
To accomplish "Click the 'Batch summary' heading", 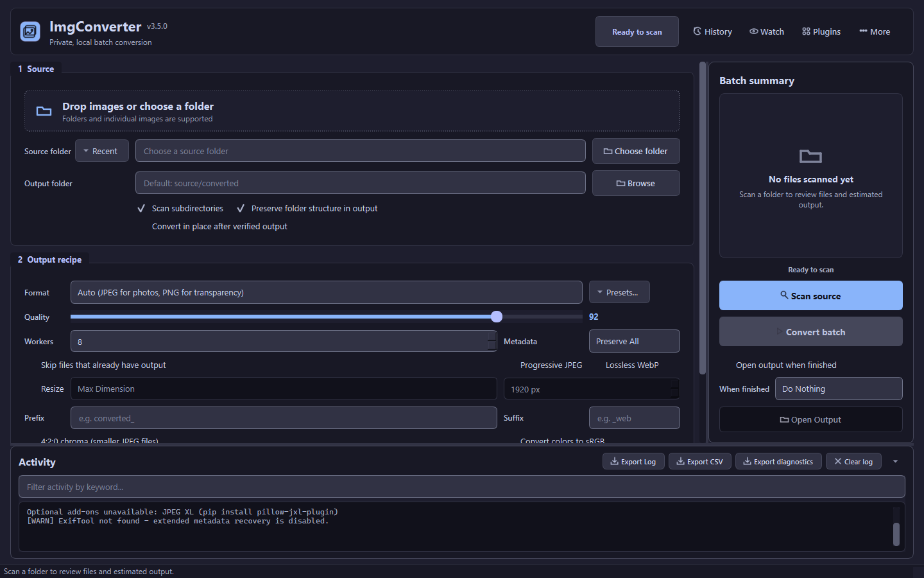I will point(757,80).
